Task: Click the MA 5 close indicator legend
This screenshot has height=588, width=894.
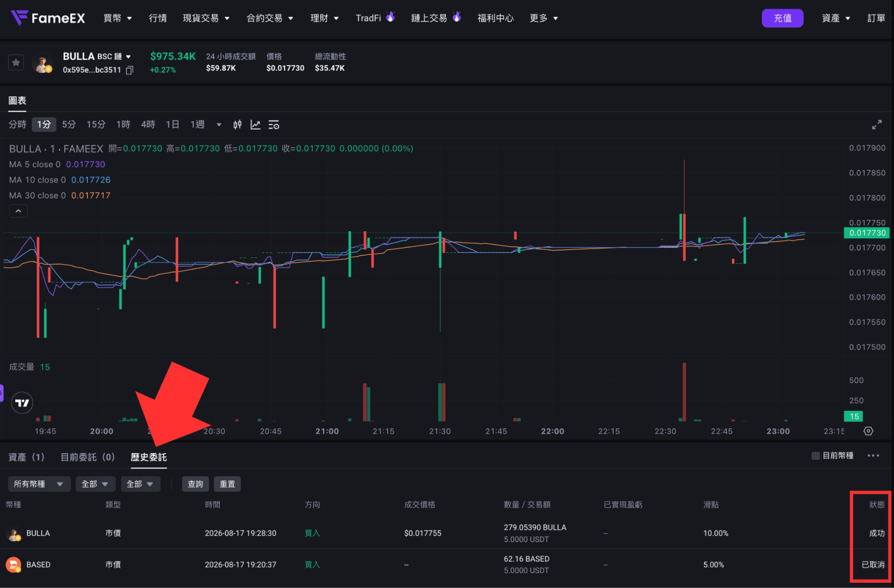Action: coord(57,164)
